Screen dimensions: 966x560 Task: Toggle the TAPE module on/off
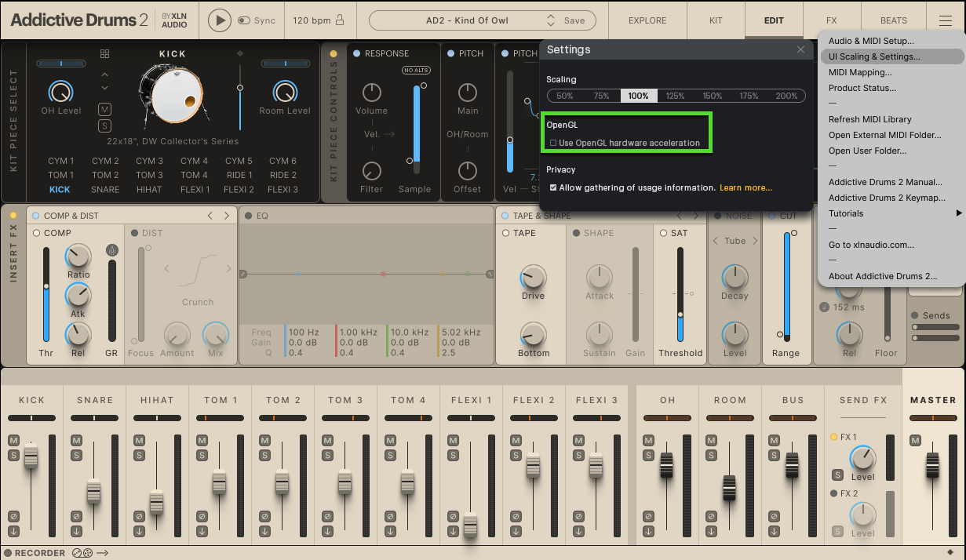[x=506, y=233]
